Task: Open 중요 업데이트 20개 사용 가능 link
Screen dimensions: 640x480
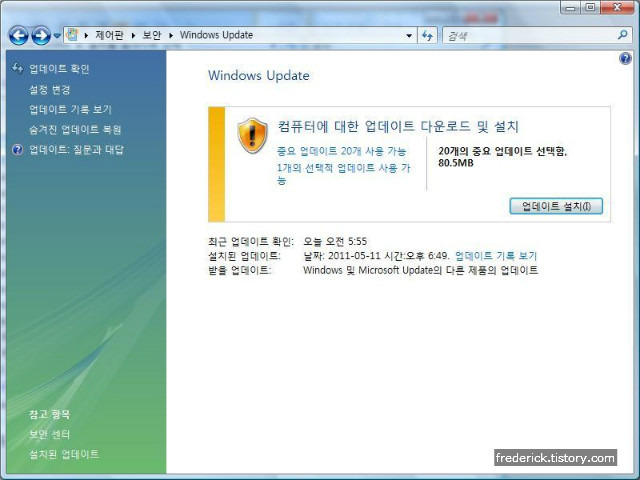Action: pos(342,151)
